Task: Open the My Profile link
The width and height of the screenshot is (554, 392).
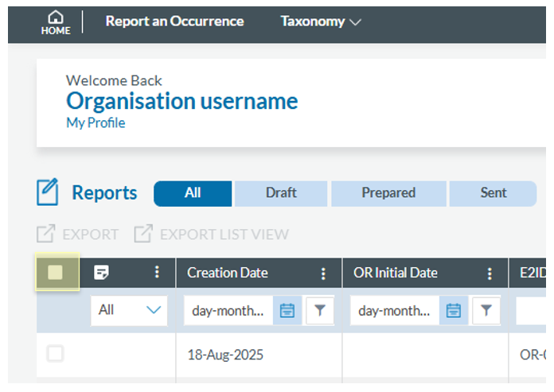Action: (x=96, y=123)
